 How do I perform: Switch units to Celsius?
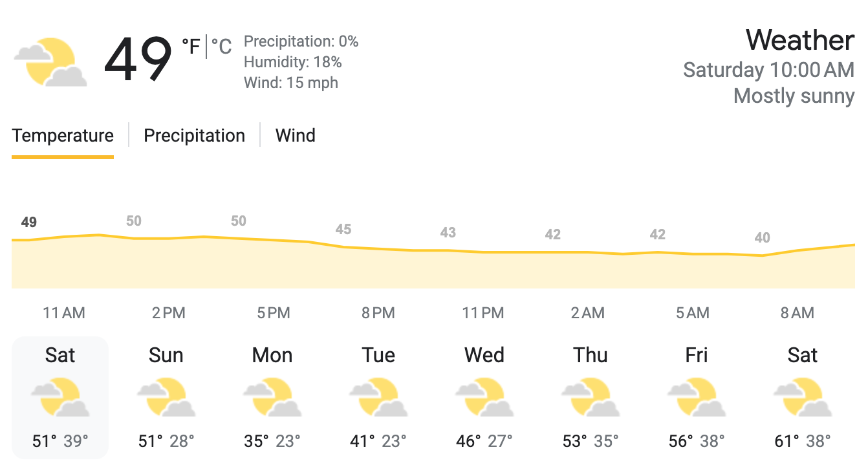pos(221,47)
